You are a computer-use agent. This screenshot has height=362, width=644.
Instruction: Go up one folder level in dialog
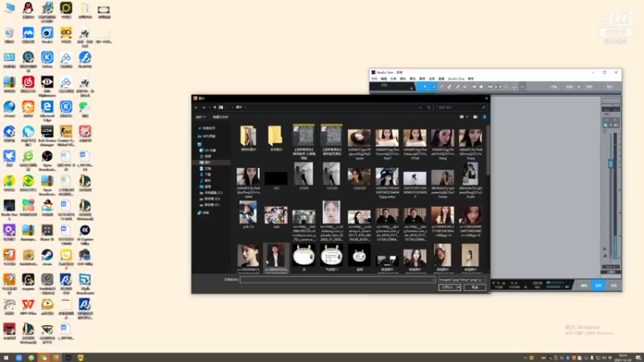coord(215,108)
